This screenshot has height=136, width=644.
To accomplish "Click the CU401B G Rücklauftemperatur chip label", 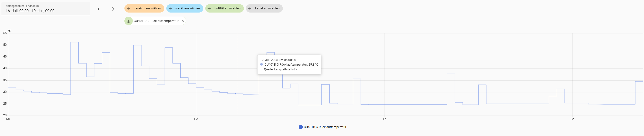I will click(156, 21).
